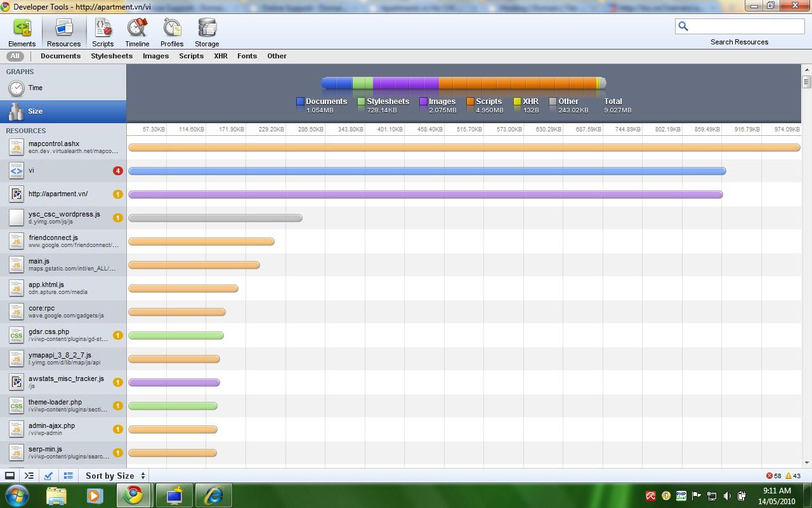
Task: Click the JS icon for mapcontrol.ashx
Action: pos(16,147)
